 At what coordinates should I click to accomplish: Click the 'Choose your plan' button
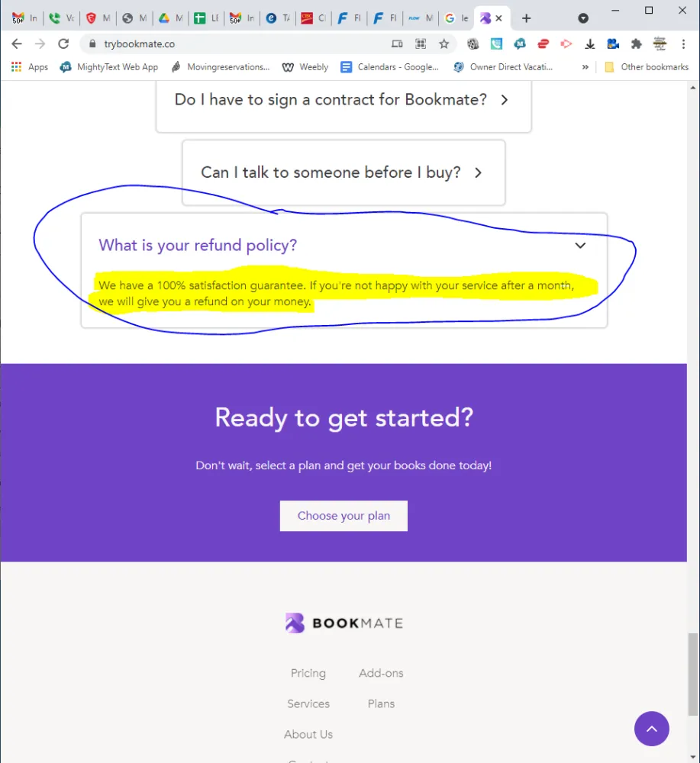coord(344,516)
